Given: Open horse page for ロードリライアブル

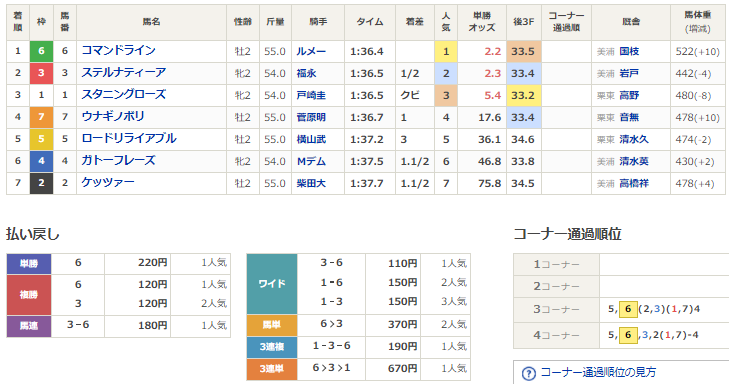Looking at the screenshot, I should coord(129,139).
